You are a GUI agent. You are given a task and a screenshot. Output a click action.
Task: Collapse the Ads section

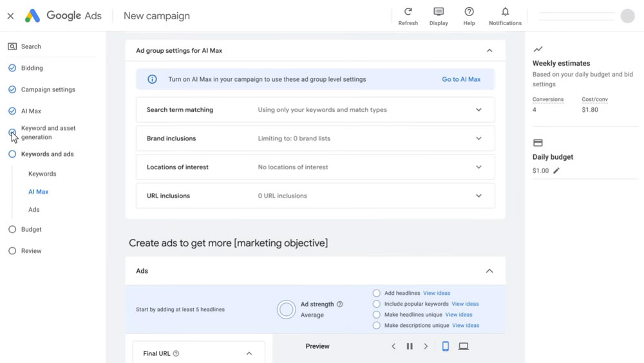(489, 271)
